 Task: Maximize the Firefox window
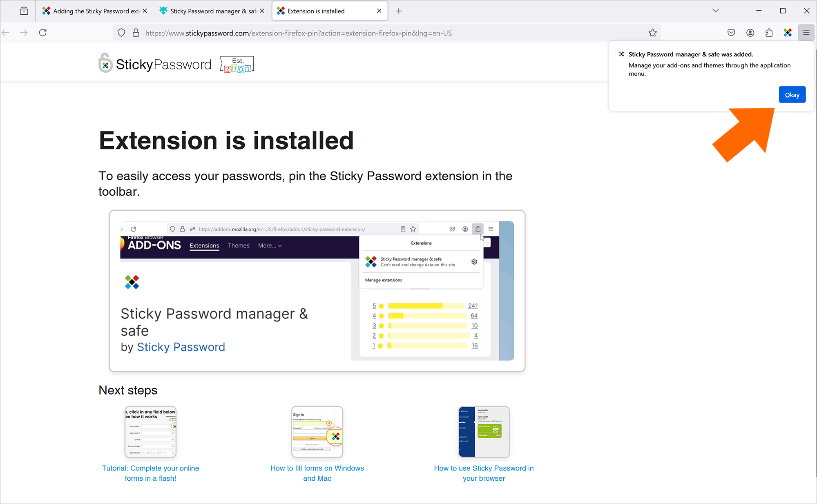tap(783, 11)
